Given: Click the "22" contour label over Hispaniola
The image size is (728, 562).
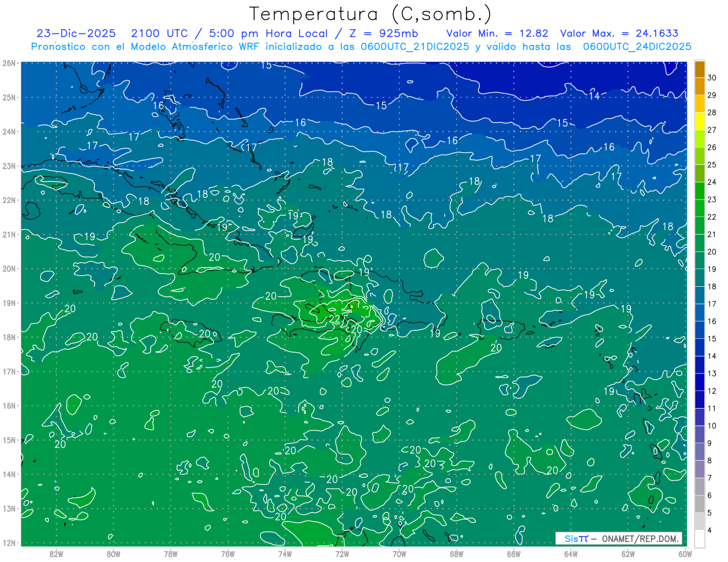Looking at the screenshot, I should pos(335,319).
